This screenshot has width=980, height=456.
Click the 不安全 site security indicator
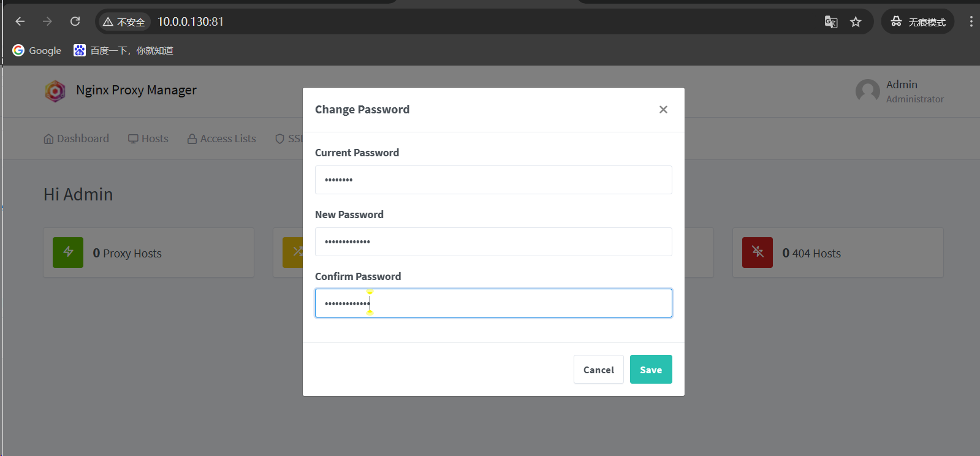(x=124, y=22)
